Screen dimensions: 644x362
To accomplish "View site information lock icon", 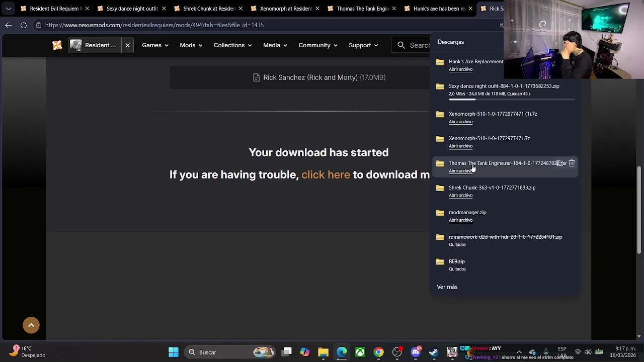I will [38, 25].
